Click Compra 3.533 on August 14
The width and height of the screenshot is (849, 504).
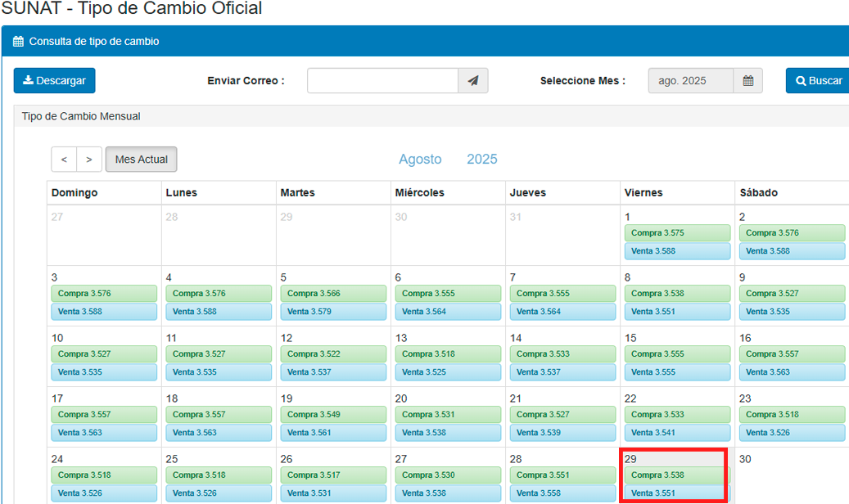coord(563,354)
